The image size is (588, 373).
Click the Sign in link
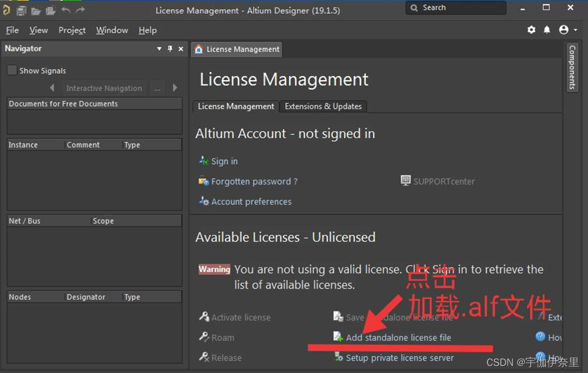(224, 161)
